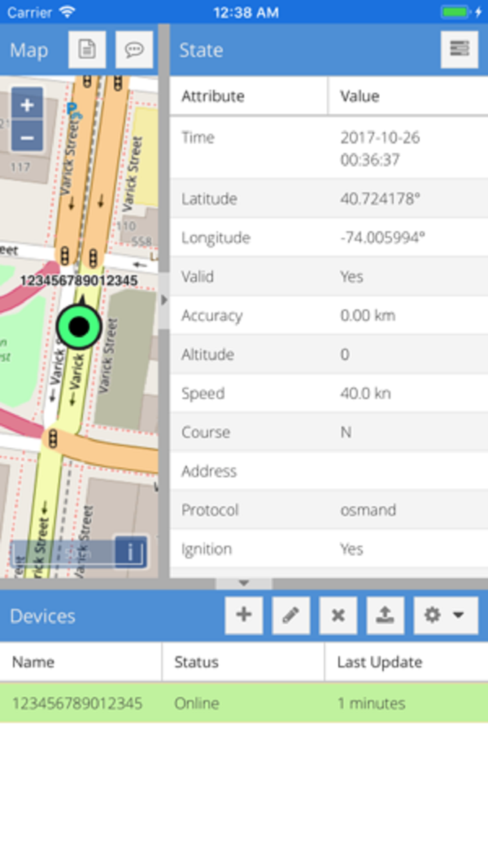Click the Online status cell
The image size is (488, 868).
[197, 703]
